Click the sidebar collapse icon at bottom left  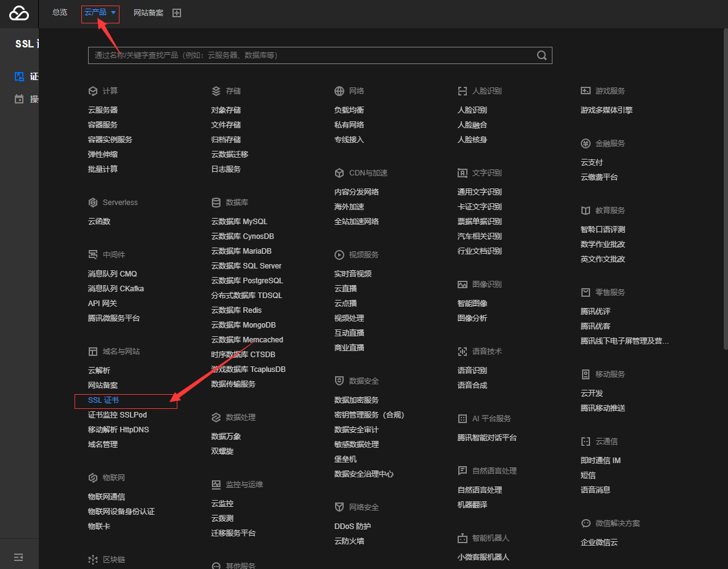[x=18, y=557]
